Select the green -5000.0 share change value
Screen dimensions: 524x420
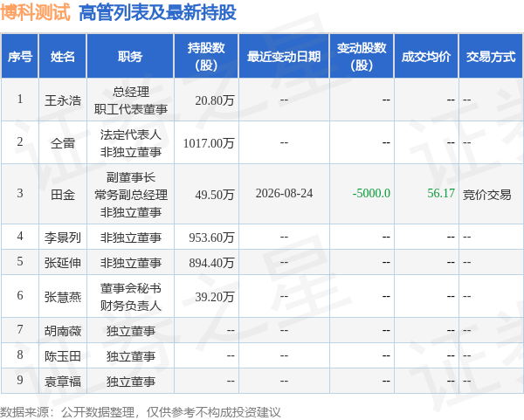coord(371,194)
